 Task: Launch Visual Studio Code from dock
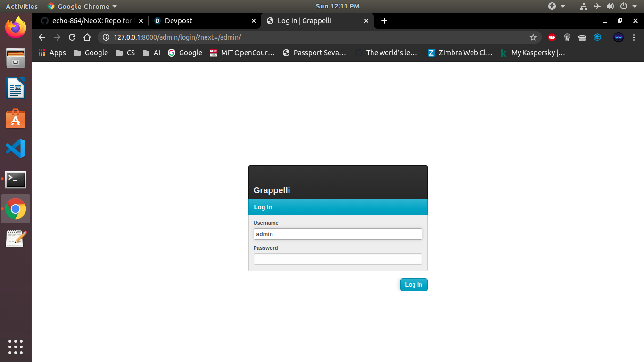pos(16,148)
